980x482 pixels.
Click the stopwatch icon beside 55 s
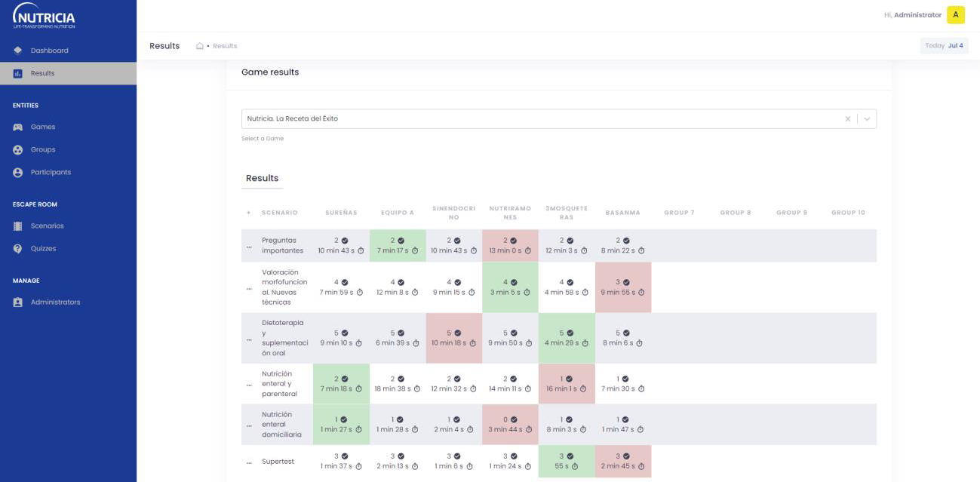575,466
